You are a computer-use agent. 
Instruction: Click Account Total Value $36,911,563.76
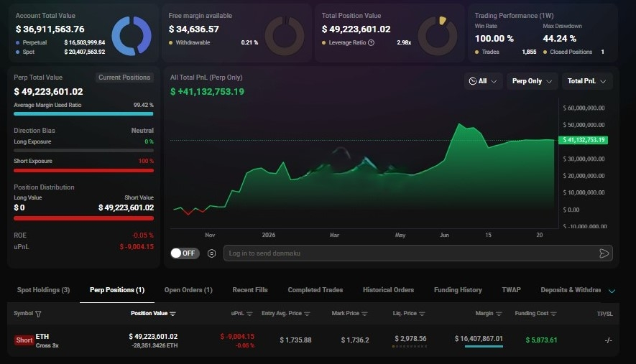(50, 29)
